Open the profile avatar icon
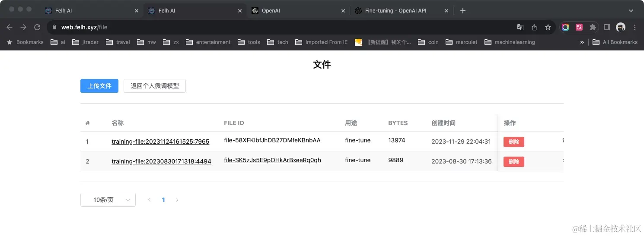The width and height of the screenshot is (644, 236). tap(621, 27)
